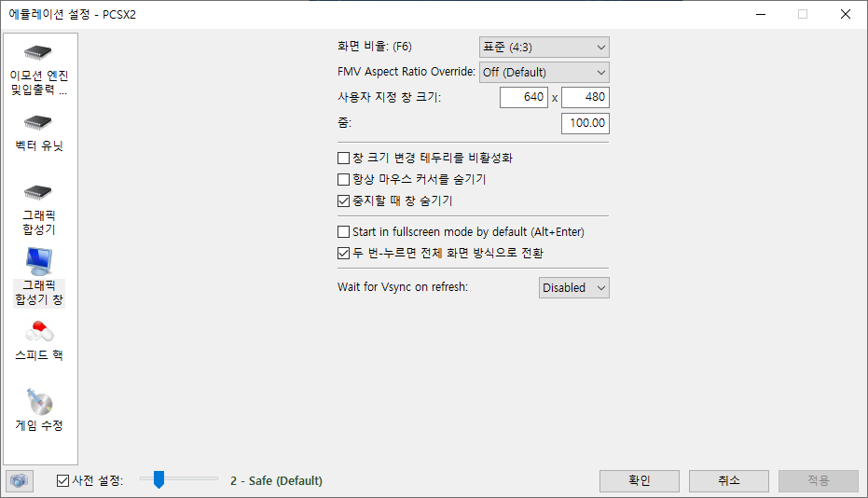The width and height of the screenshot is (868, 498).
Task: Click the screenshot camera icon at bottom-left
Action: pyautogui.click(x=20, y=480)
